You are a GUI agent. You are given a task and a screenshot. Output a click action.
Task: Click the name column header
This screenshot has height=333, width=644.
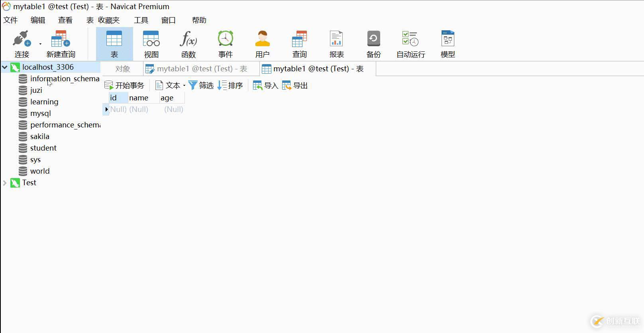144,98
